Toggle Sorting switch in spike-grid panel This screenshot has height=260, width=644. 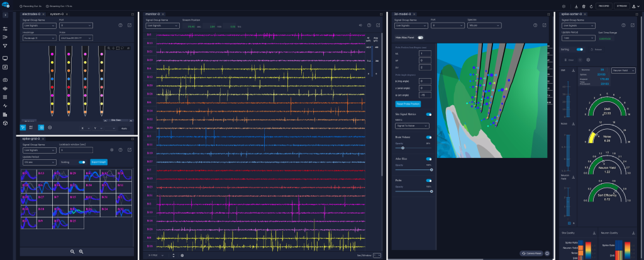click(x=82, y=162)
